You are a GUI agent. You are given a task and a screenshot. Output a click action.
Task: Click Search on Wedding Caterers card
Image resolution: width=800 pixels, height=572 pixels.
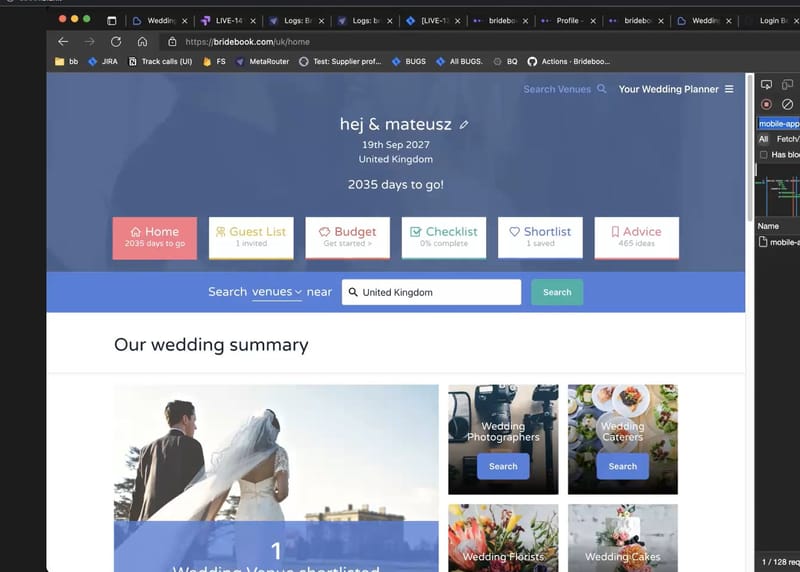click(x=622, y=466)
